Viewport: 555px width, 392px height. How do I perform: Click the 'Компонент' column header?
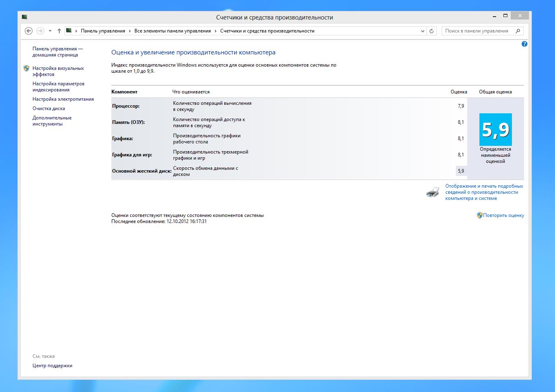tap(124, 92)
